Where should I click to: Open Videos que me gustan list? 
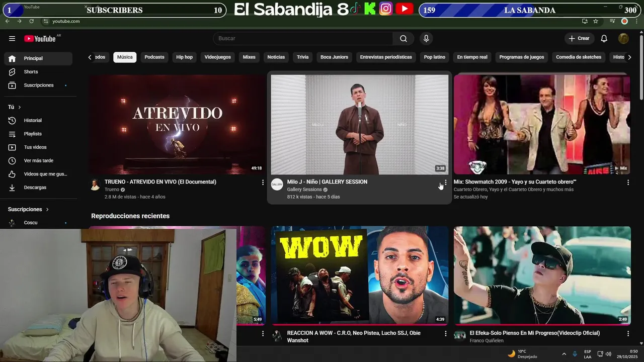click(38, 174)
